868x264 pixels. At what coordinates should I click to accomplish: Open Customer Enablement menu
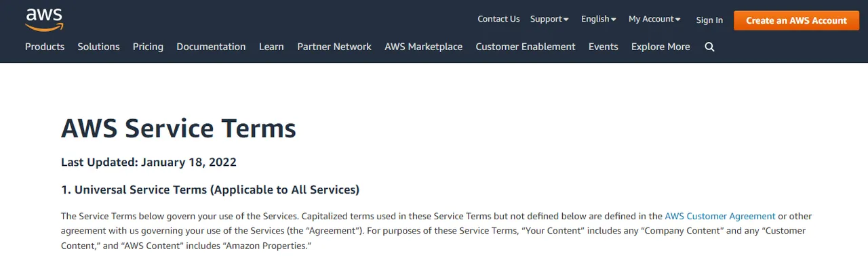[x=526, y=47]
